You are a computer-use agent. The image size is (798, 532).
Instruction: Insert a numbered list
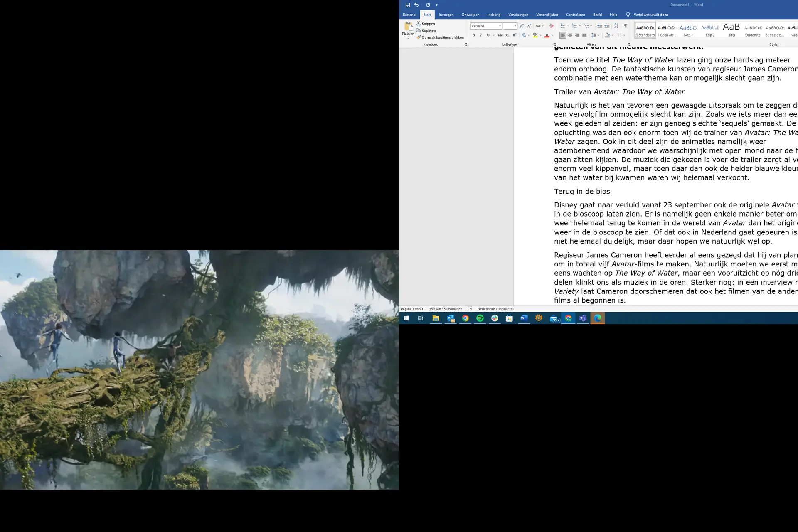point(574,26)
